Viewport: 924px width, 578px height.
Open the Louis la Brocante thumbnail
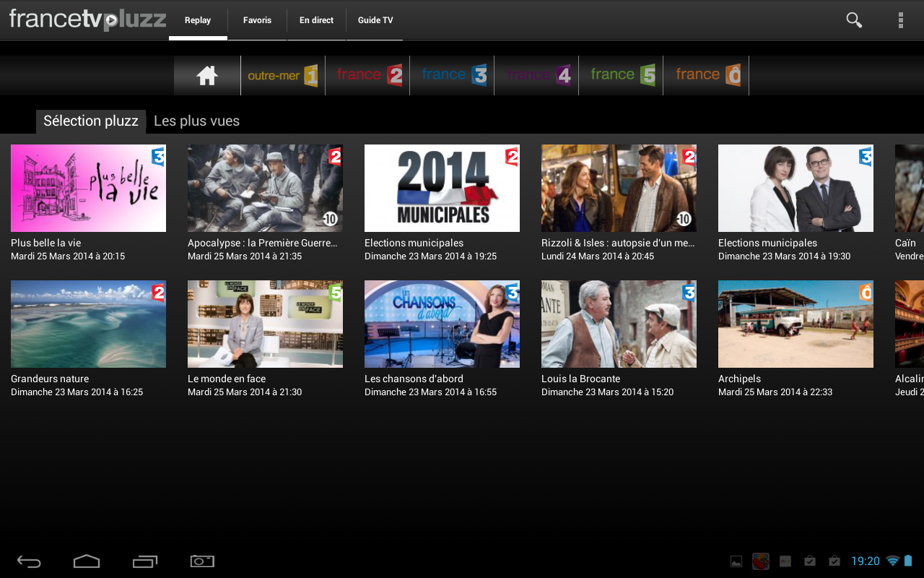click(x=619, y=324)
